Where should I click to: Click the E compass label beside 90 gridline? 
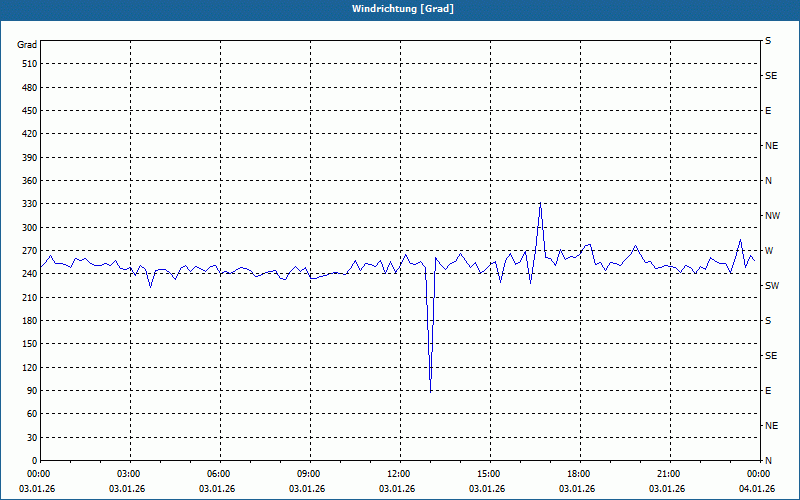(768, 391)
